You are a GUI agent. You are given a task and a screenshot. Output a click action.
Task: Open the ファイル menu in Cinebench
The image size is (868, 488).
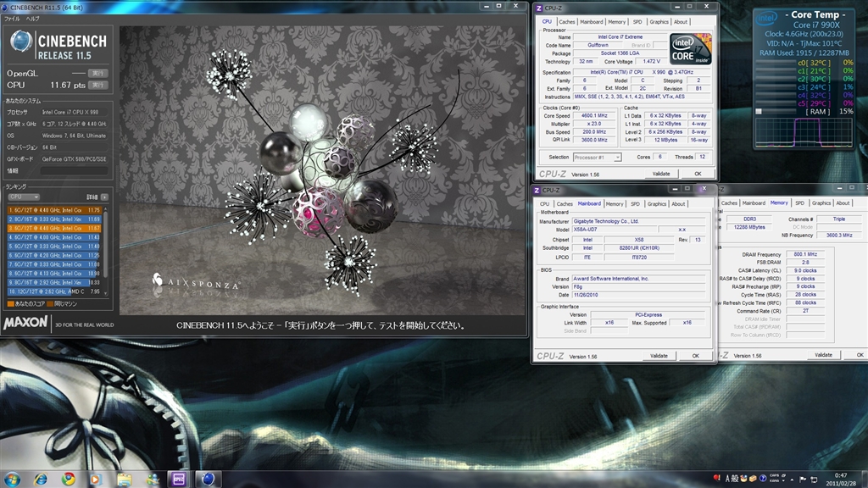(13, 18)
